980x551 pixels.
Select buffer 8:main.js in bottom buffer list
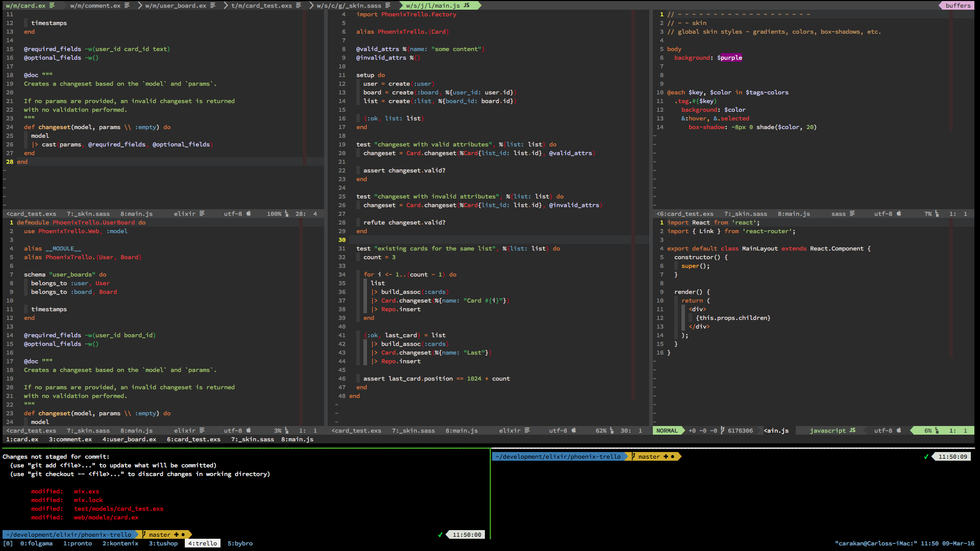297,439
